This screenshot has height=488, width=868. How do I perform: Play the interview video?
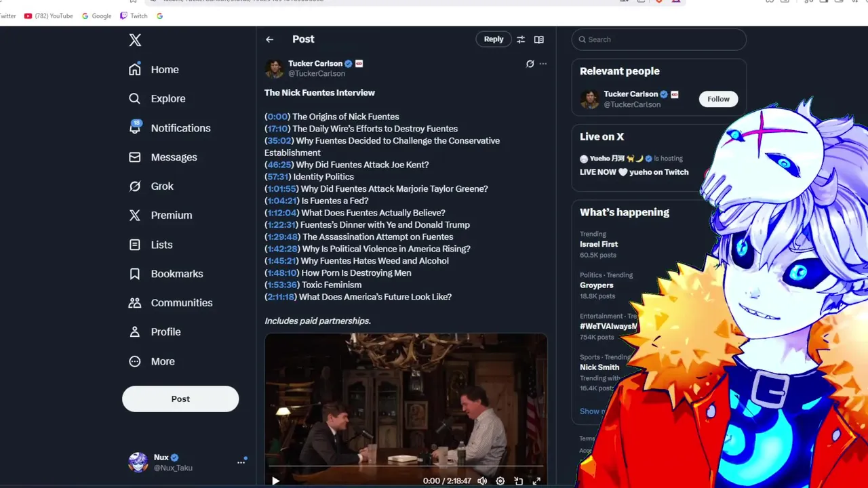[275, 481]
